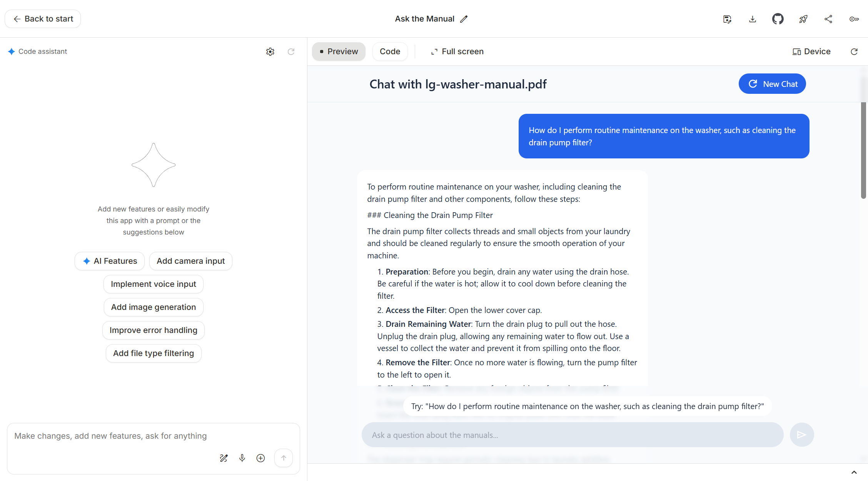Edit app name with pencil icon
Image resolution: width=868 pixels, height=481 pixels.
click(x=464, y=19)
